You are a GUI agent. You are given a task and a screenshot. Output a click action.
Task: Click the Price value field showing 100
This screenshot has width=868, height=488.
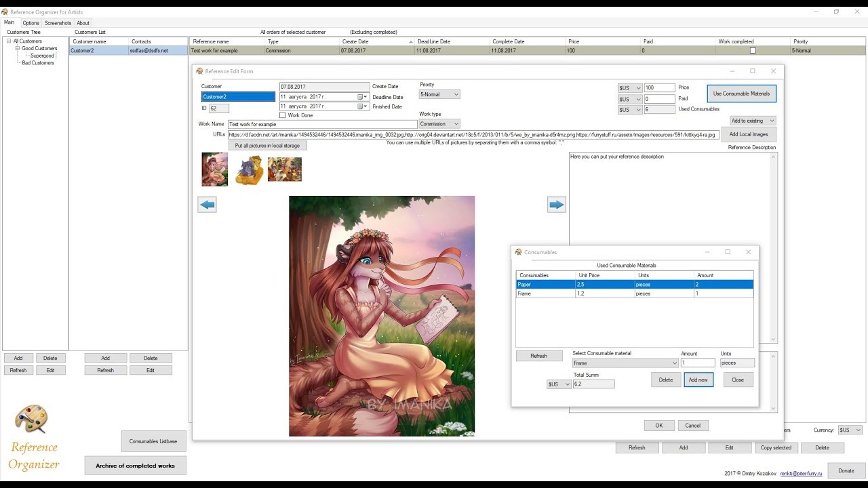click(x=660, y=88)
